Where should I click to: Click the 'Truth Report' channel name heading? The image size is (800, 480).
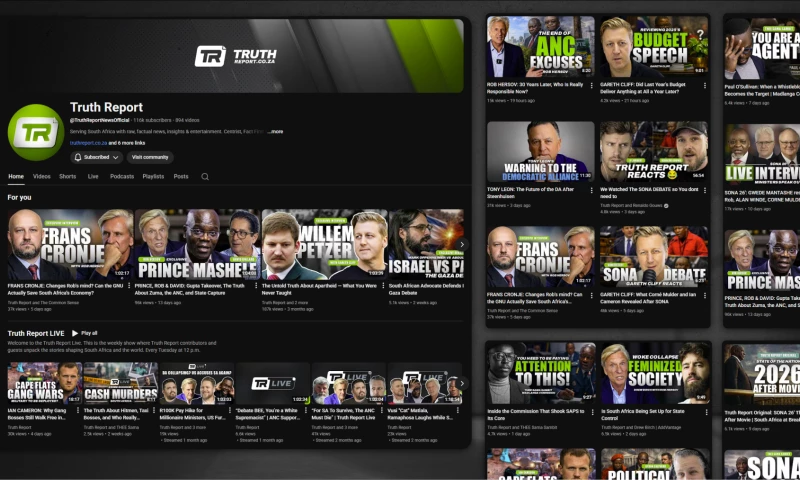(106, 108)
